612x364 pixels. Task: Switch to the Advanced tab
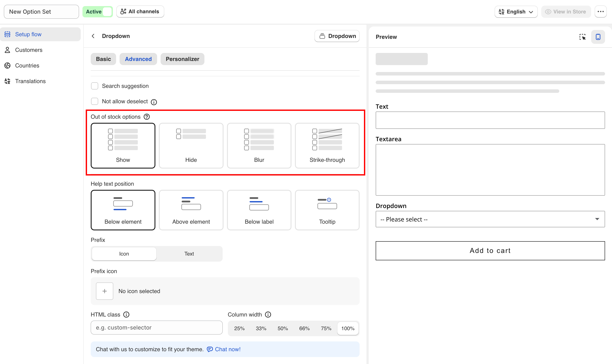pos(138,59)
